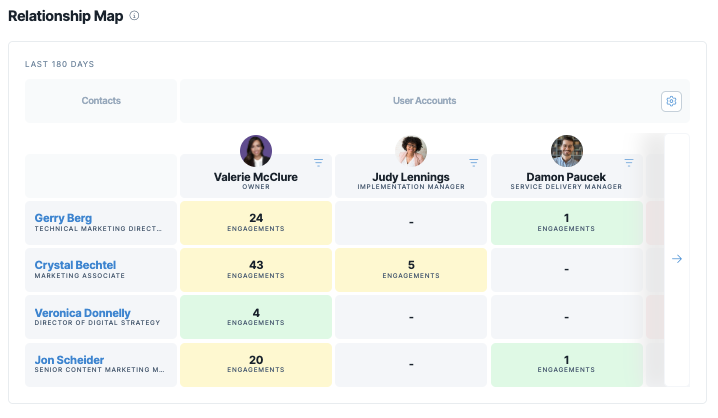Select Judy Lennings' 5 engagements cell
The height and width of the screenshot is (418, 718).
coord(411,270)
